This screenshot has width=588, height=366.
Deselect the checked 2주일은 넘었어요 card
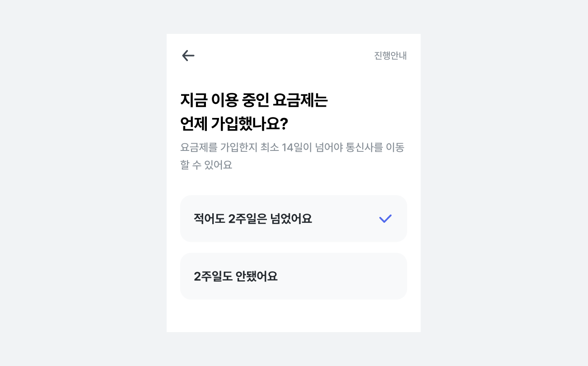click(294, 219)
